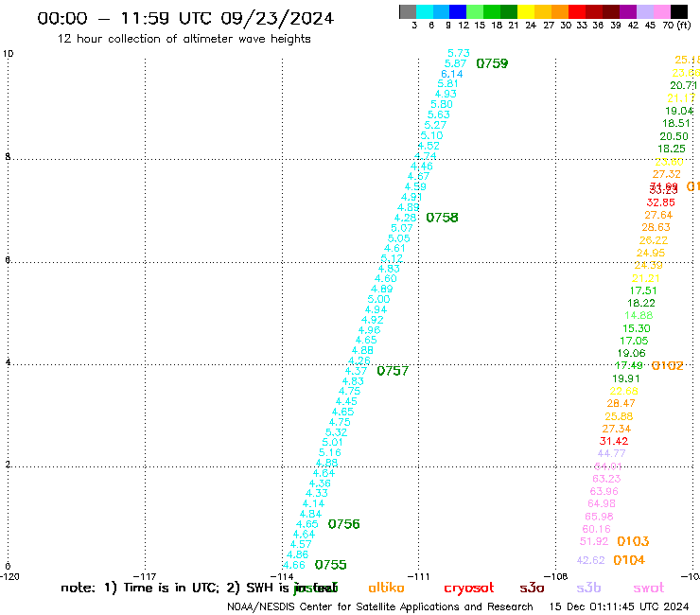700x615 pixels.
Task: Click the wave height value 20.50
Action: (674, 136)
